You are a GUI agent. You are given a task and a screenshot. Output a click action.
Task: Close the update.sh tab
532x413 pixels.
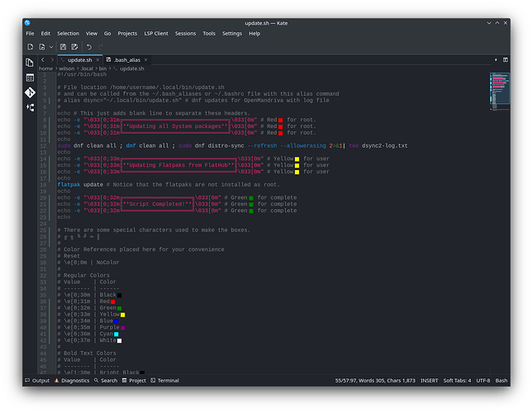[97, 60]
